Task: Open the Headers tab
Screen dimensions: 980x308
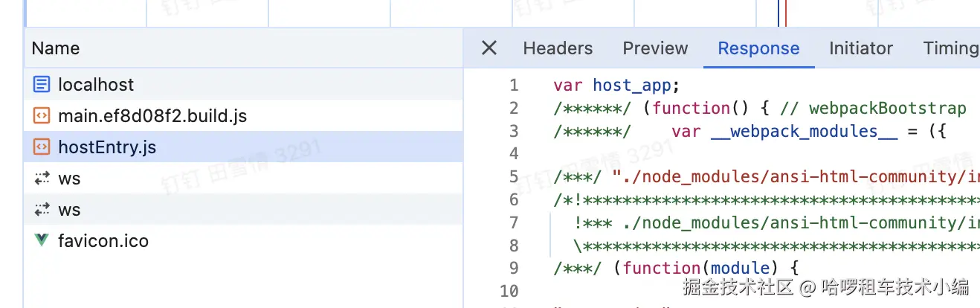Action: 558,48
